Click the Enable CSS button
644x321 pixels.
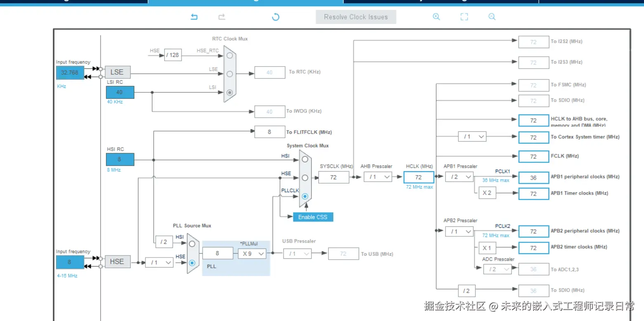click(x=313, y=217)
